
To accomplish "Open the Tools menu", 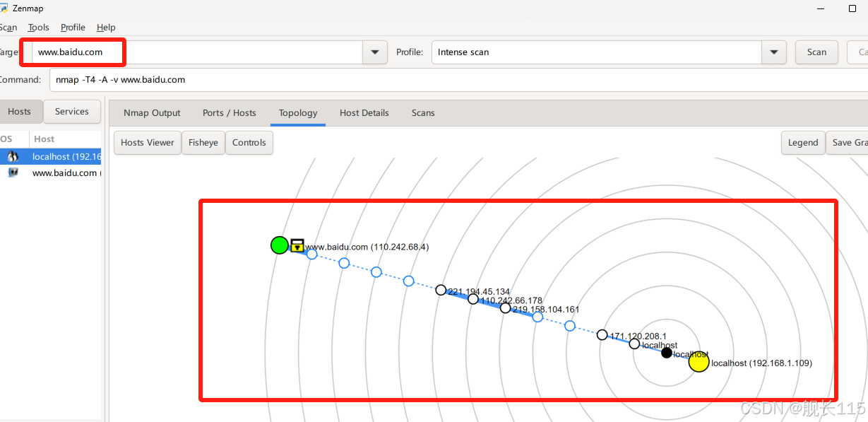I will tap(39, 28).
